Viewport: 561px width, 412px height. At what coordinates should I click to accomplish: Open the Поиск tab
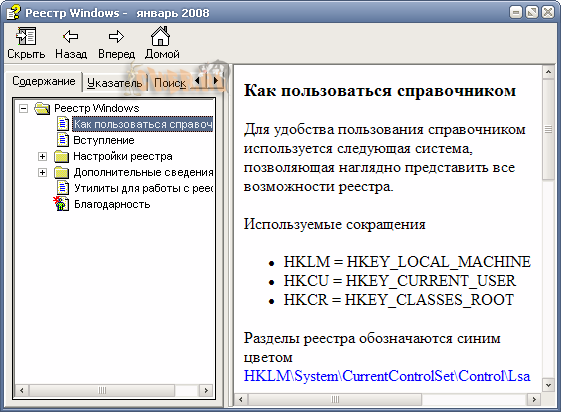coord(170,83)
